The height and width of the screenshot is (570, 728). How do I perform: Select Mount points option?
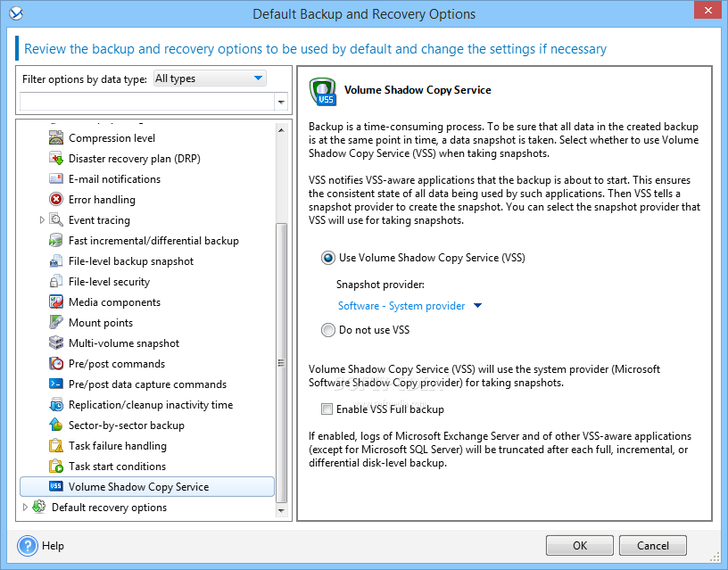(101, 323)
